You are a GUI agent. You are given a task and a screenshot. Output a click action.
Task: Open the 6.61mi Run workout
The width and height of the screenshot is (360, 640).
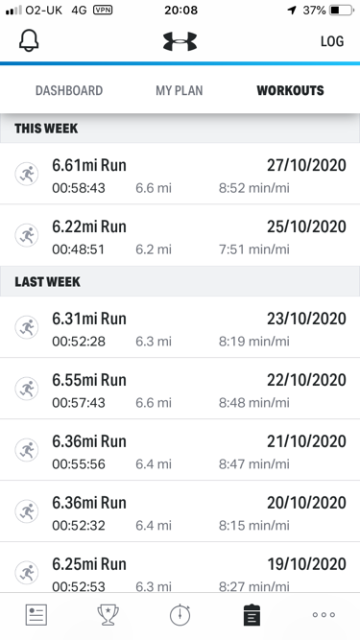tap(180, 174)
